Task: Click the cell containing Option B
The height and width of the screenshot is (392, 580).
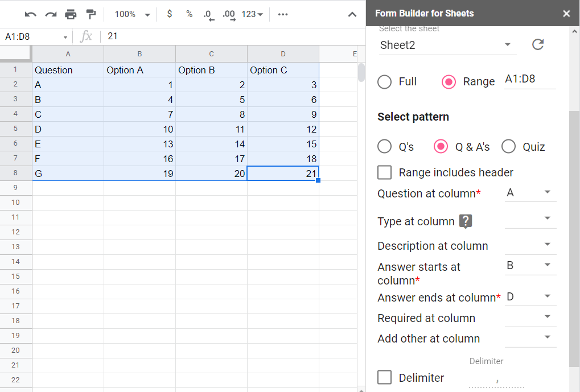Action: [x=212, y=70]
